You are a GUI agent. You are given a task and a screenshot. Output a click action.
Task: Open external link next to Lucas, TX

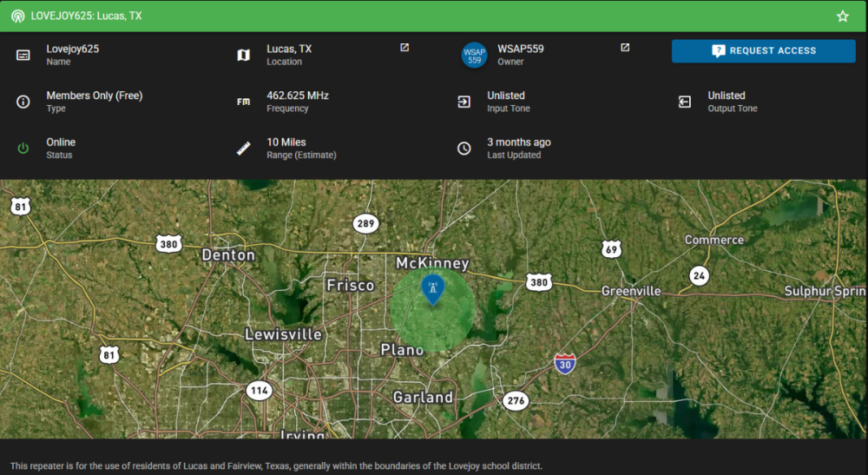pyautogui.click(x=404, y=48)
